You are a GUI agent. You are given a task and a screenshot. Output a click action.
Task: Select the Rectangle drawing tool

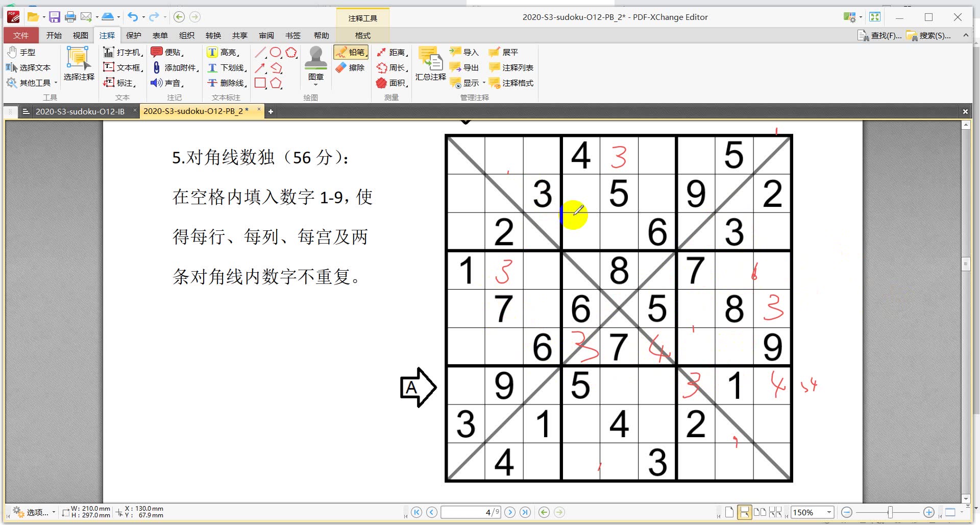point(260,83)
